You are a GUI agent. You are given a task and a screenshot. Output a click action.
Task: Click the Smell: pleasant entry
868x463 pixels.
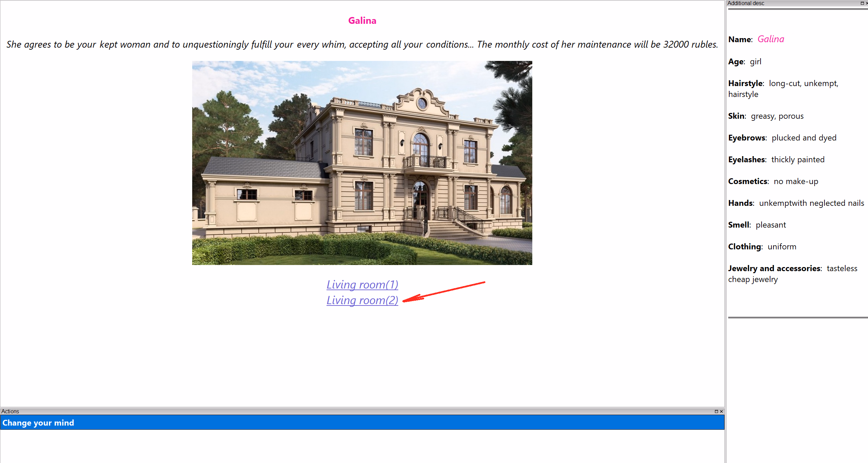click(757, 225)
